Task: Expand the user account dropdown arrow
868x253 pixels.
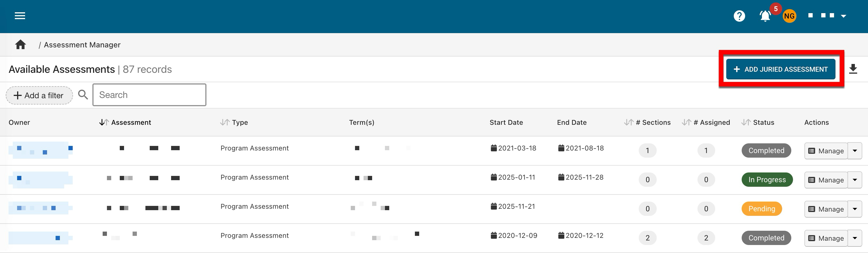Action: pos(843,16)
